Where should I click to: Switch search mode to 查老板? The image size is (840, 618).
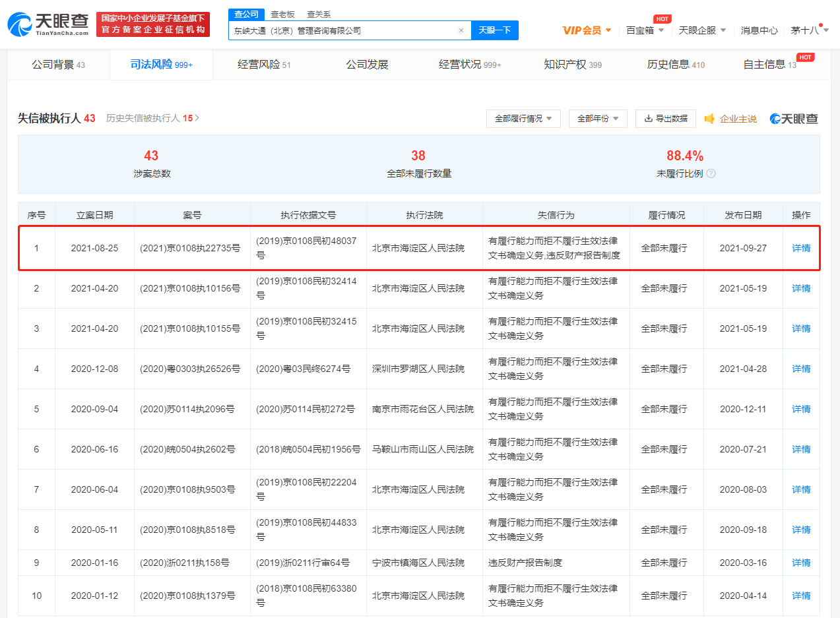[282, 14]
